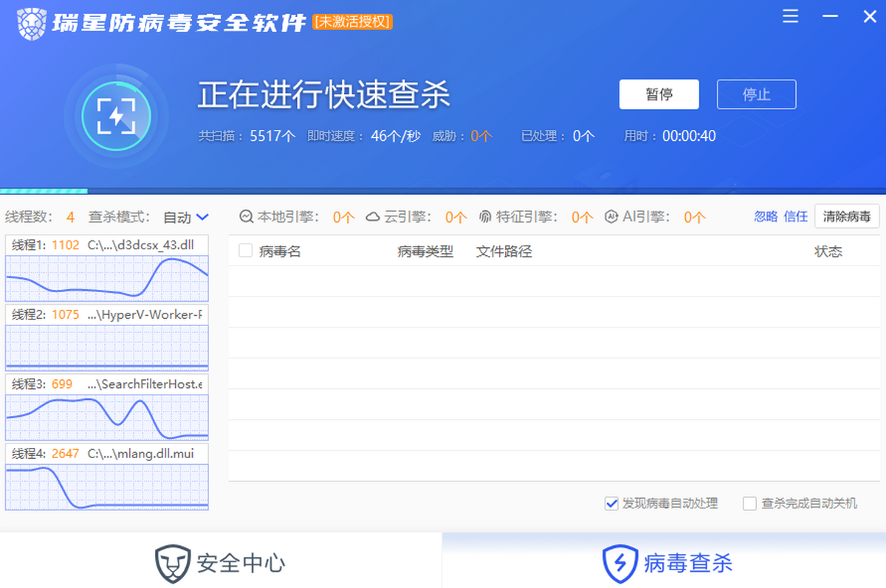Click the HyperV-Worker file path text
The image size is (886, 588).
pos(145,314)
